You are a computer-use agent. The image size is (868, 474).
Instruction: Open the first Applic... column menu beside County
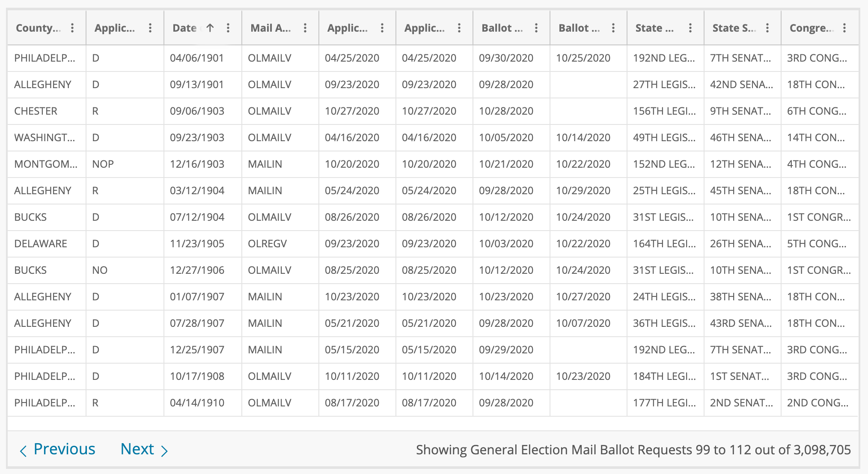[150, 28]
